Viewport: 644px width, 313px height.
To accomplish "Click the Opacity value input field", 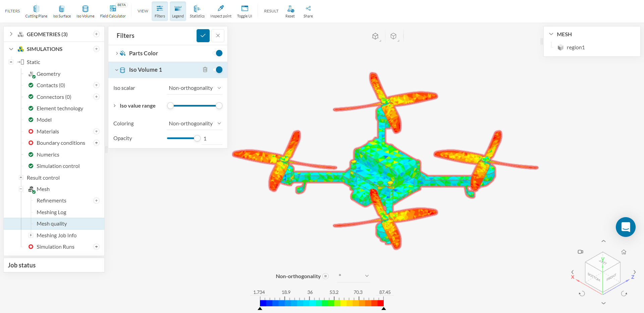I will [x=212, y=138].
